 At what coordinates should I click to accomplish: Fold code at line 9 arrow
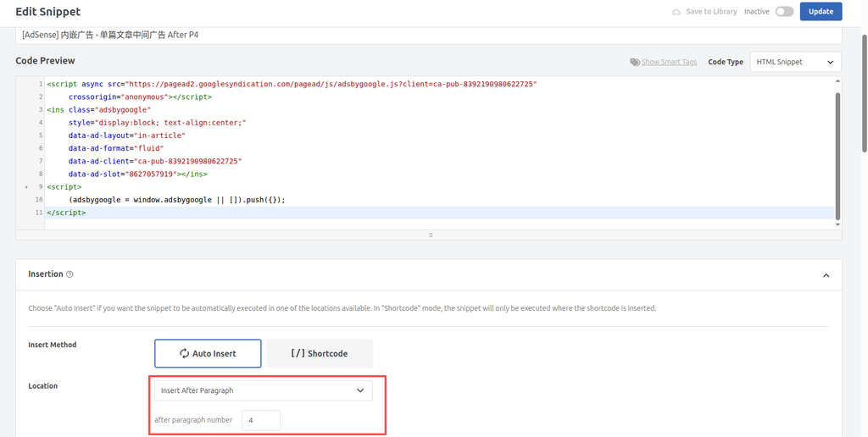pos(26,187)
